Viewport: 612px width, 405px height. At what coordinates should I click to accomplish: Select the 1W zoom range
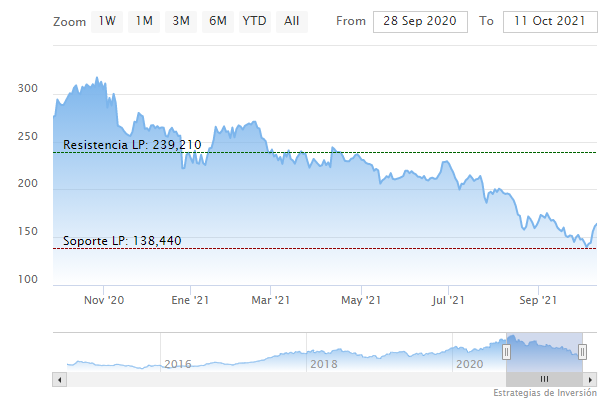pyautogui.click(x=107, y=20)
